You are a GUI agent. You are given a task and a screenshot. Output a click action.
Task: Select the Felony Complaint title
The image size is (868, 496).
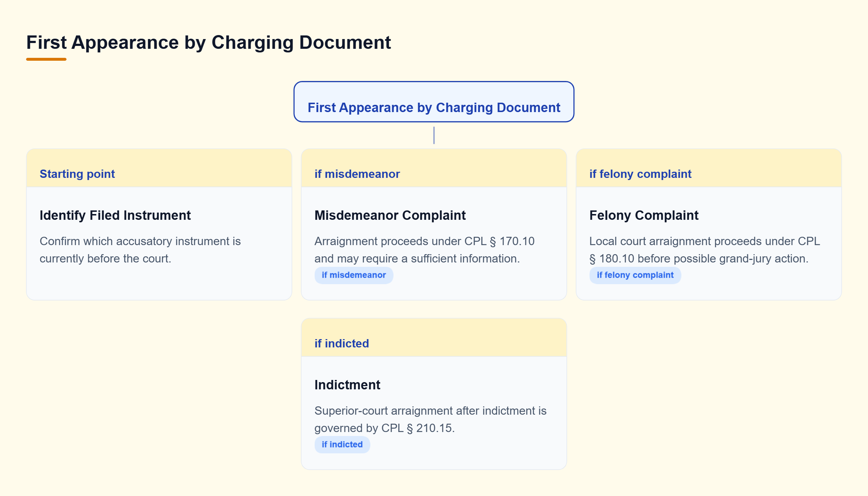[644, 215]
